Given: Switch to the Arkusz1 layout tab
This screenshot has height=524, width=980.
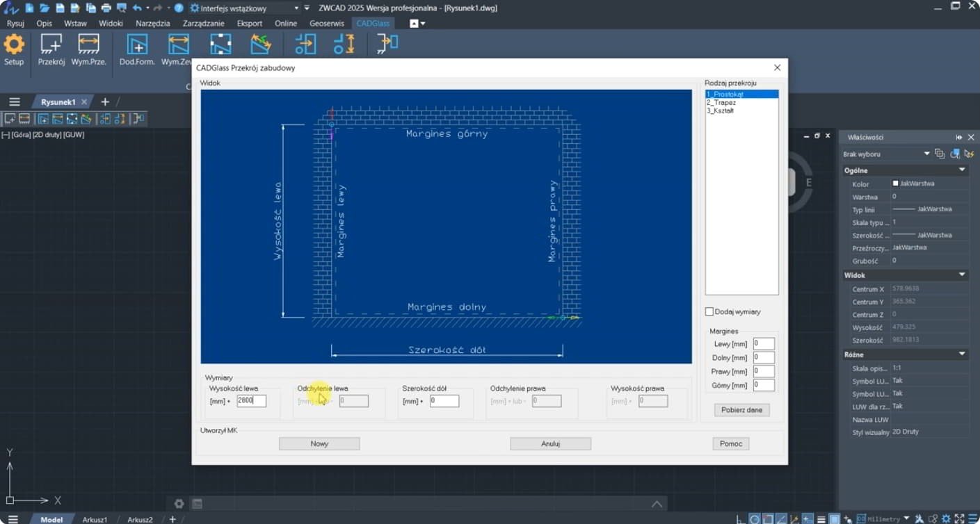Looking at the screenshot, I should tap(95, 519).
